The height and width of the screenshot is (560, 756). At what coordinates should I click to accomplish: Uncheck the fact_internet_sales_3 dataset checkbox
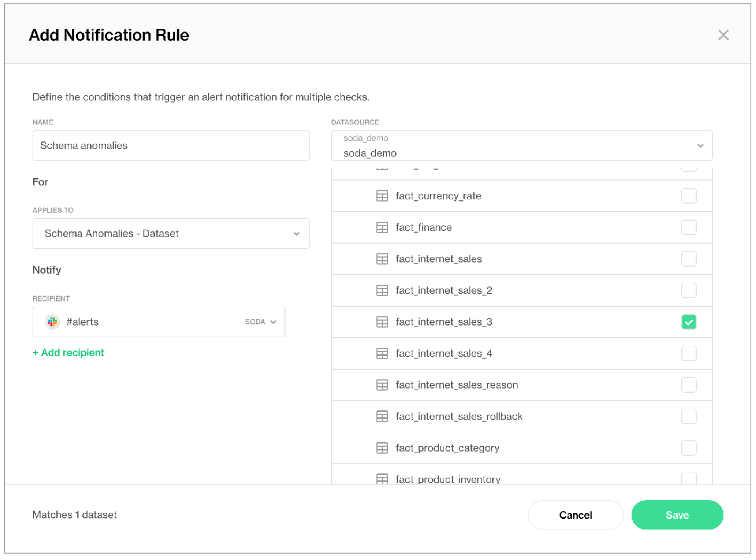pos(689,322)
